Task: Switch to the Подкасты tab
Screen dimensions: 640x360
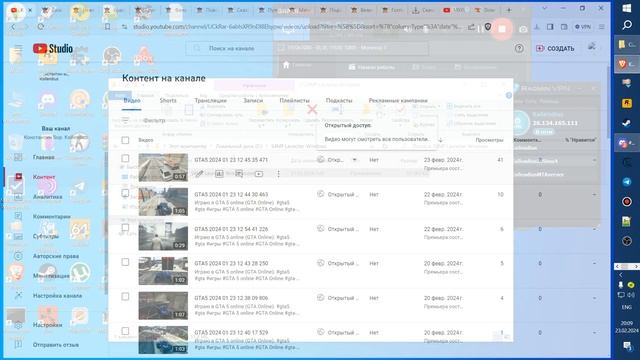Action: (x=339, y=100)
